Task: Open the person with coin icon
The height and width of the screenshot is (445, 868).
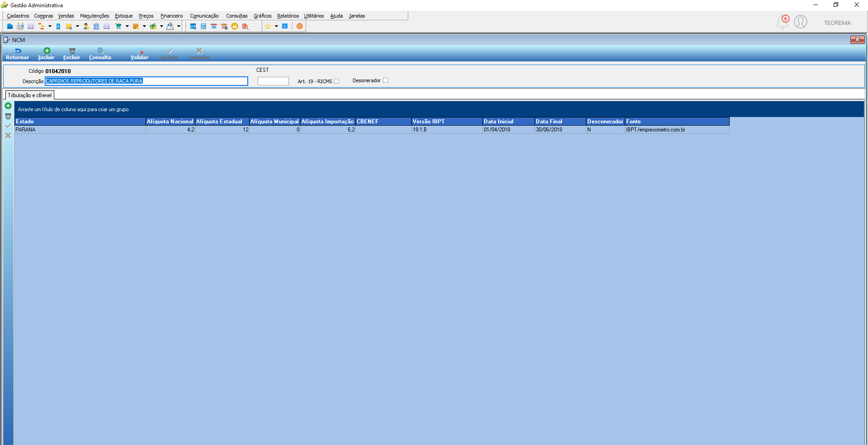Action: click(86, 26)
